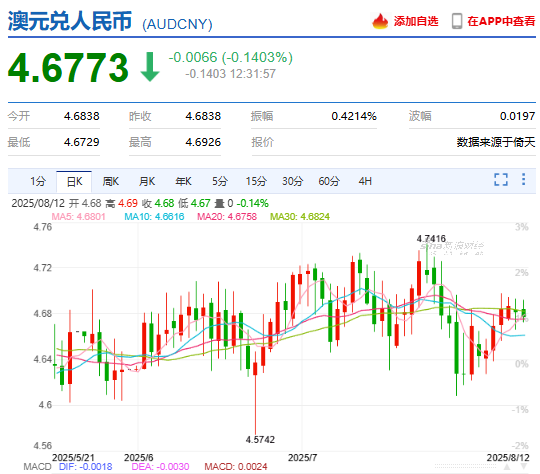Select the 60分 interval tab

pos(329,181)
